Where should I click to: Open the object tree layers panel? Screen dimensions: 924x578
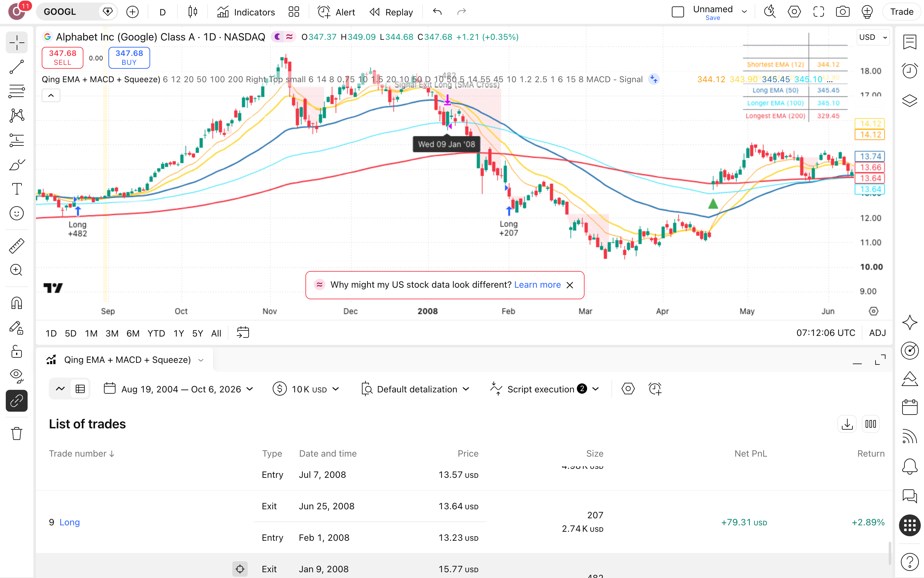tap(910, 101)
